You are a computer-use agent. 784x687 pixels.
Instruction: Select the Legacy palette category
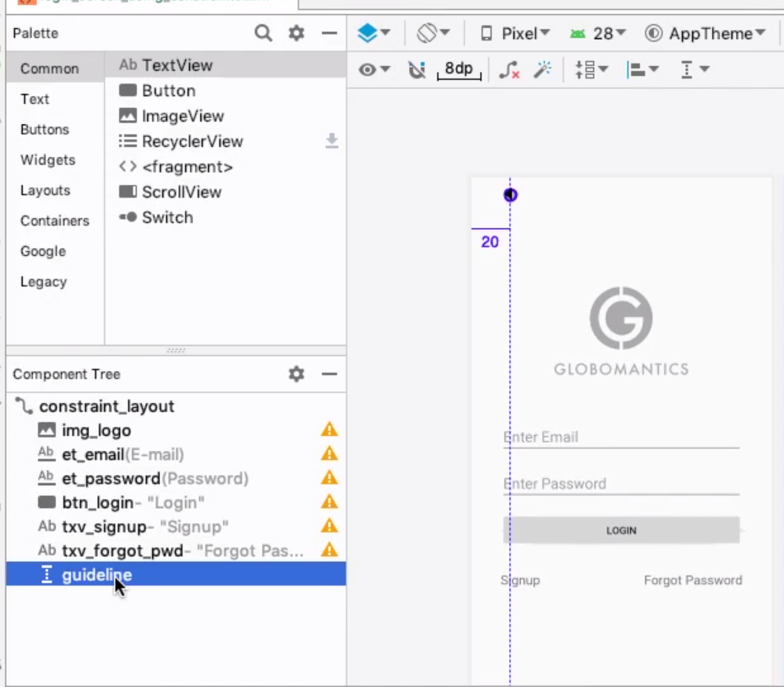click(x=55, y=282)
